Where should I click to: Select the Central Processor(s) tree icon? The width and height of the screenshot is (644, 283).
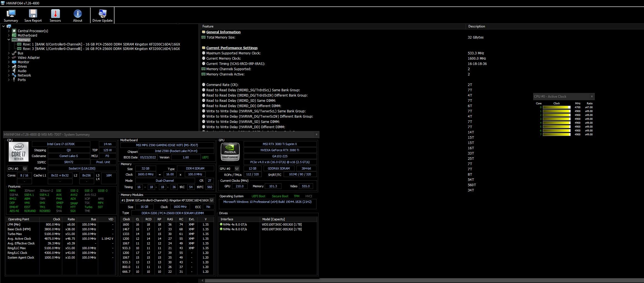tap(14, 31)
